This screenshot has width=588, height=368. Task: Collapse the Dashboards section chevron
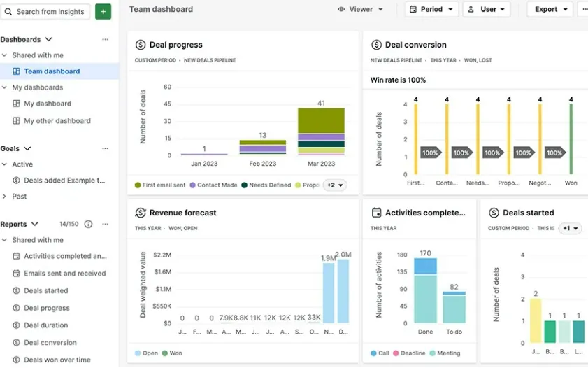[x=49, y=39]
